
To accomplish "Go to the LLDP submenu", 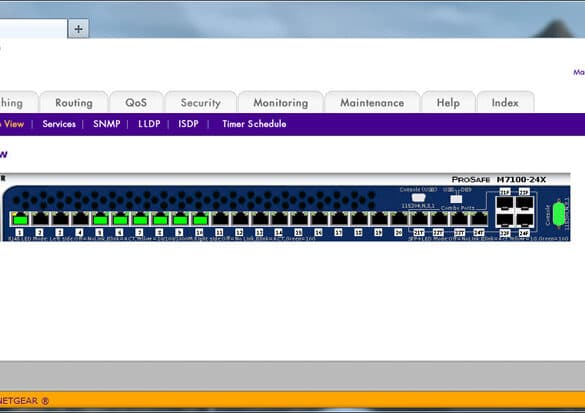I will (149, 124).
